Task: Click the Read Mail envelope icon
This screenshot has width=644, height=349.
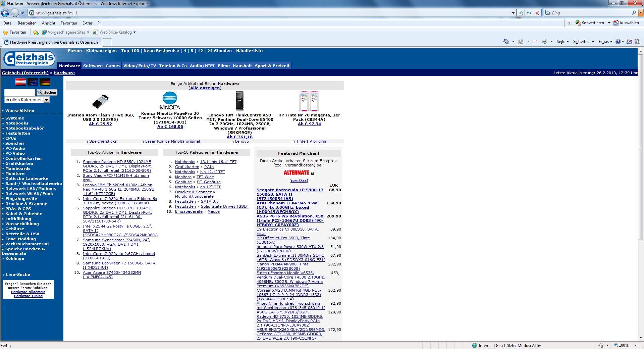Action: pos(535,42)
